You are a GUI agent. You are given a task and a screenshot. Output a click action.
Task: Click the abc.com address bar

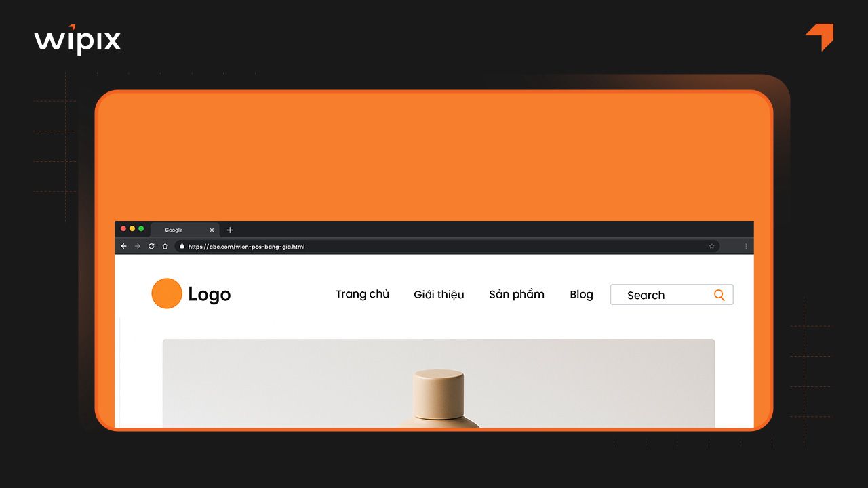pyautogui.click(x=447, y=246)
